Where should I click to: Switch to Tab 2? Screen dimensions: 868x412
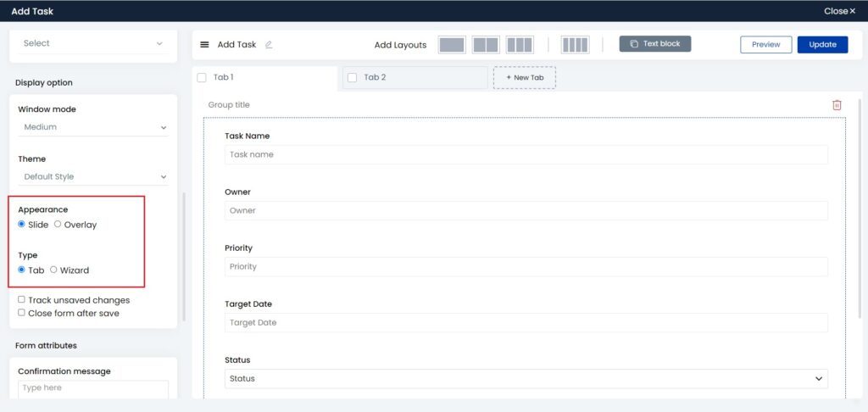[x=375, y=77]
